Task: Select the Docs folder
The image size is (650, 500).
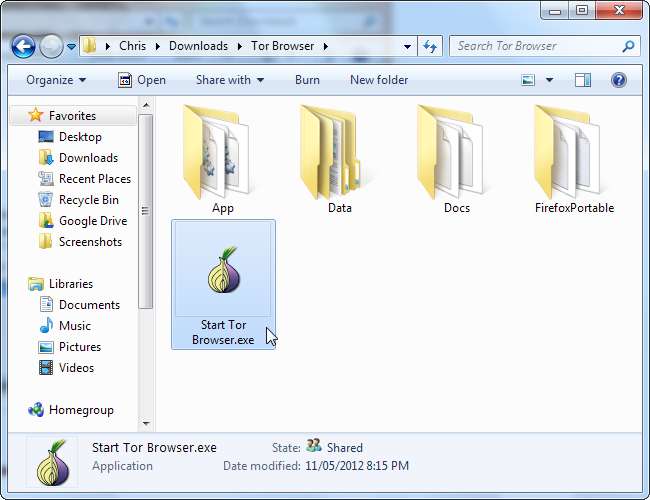Action: (457, 160)
